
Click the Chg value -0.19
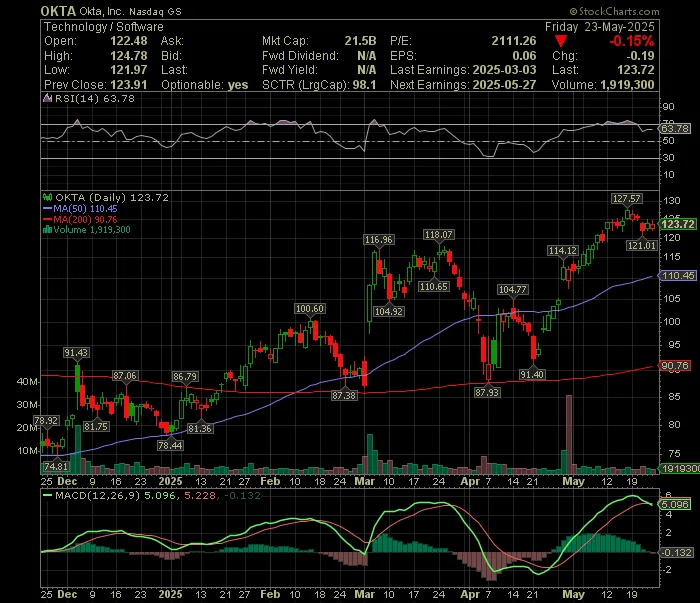pyautogui.click(x=640, y=56)
